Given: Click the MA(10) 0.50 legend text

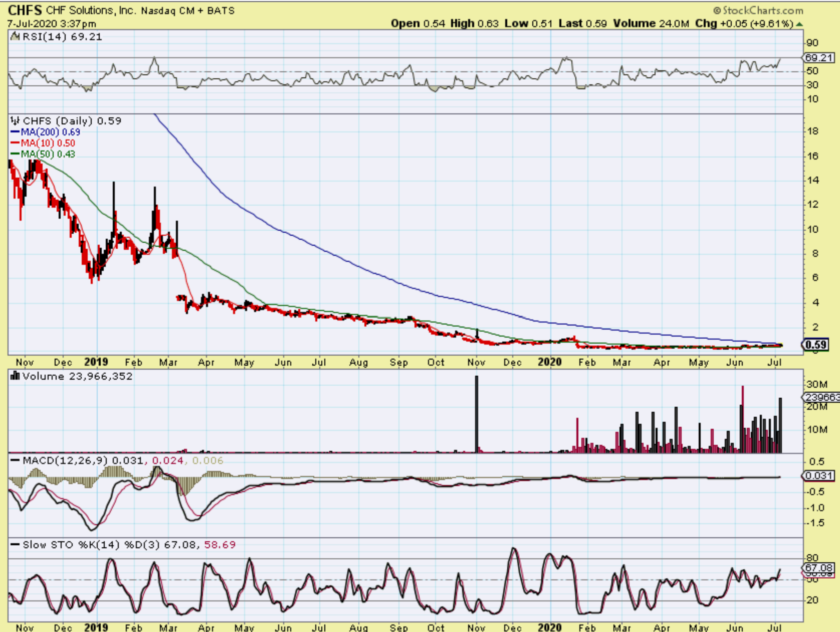Looking at the screenshot, I should point(48,143).
